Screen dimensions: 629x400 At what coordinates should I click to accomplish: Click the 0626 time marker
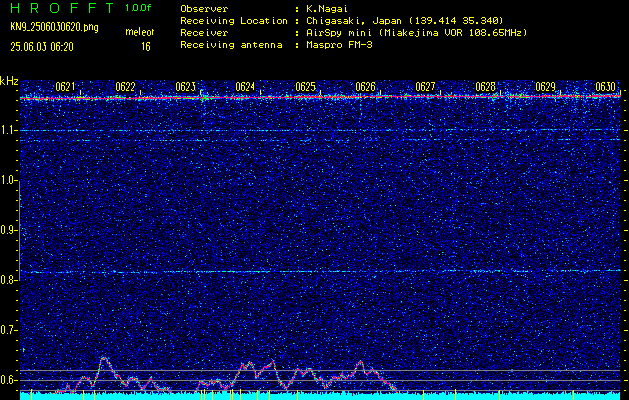tap(365, 87)
